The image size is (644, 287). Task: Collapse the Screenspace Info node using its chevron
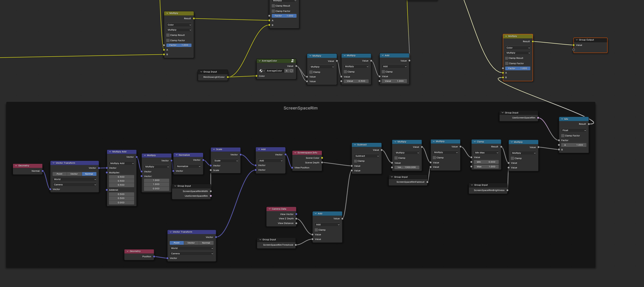(295, 153)
